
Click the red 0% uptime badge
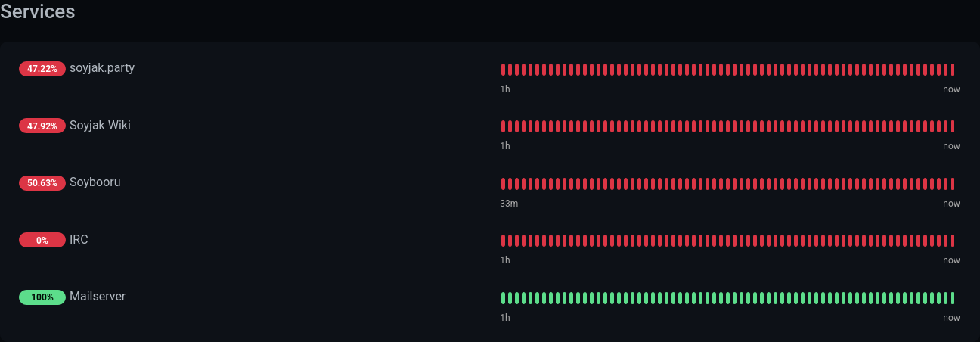tap(42, 241)
